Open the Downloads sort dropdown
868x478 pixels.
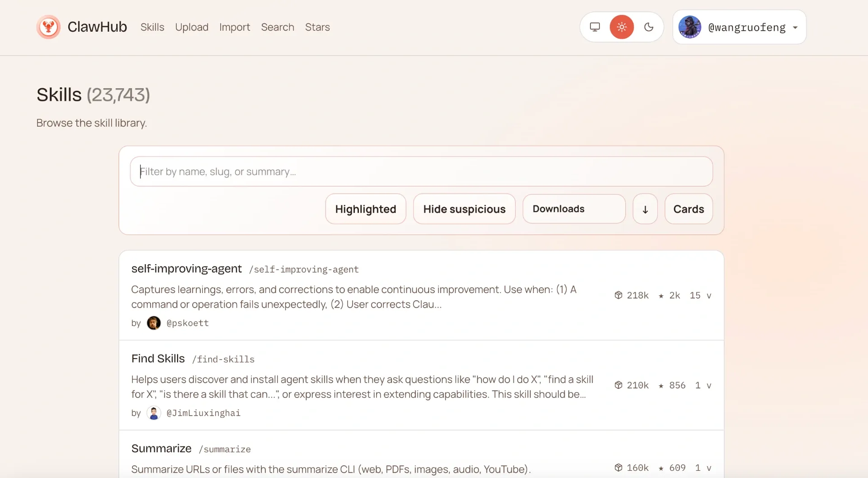574,209
